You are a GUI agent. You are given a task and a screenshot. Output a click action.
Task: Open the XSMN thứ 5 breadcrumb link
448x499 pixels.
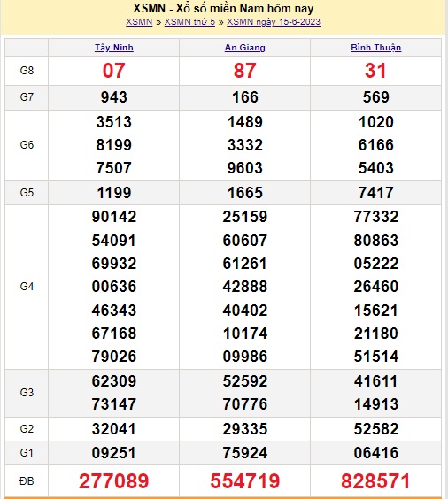[189, 21]
